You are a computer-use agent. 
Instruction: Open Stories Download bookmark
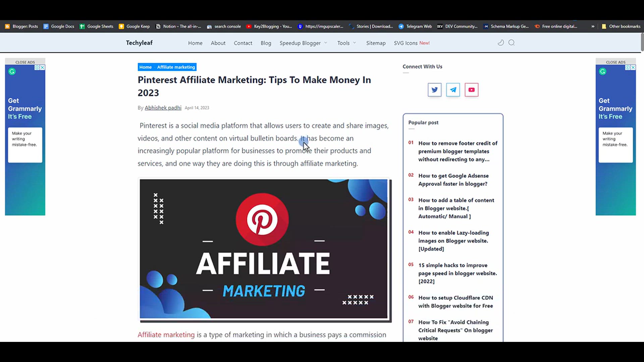(371, 26)
